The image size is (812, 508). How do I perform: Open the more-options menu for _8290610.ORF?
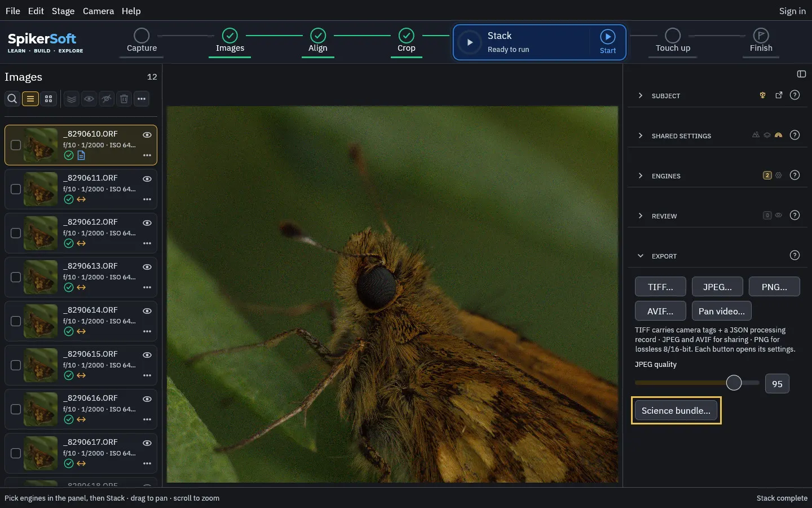tap(147, 155)
